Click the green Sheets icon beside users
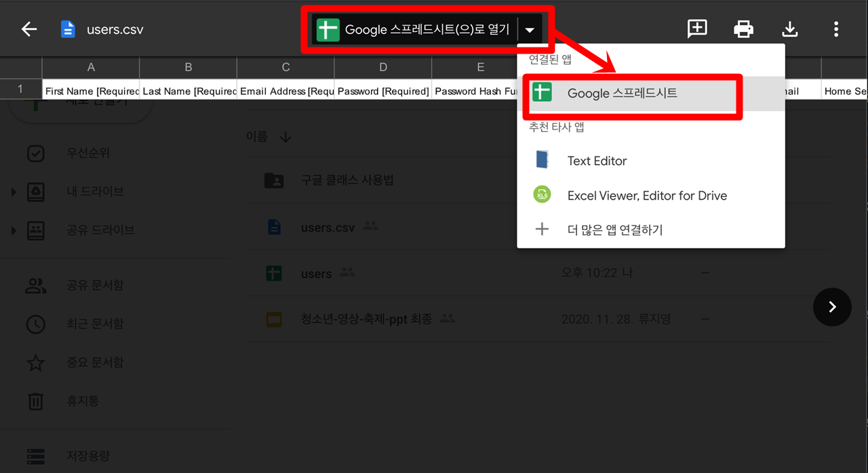868x473 pixels. pyautogui.click(x=274, y=273)
